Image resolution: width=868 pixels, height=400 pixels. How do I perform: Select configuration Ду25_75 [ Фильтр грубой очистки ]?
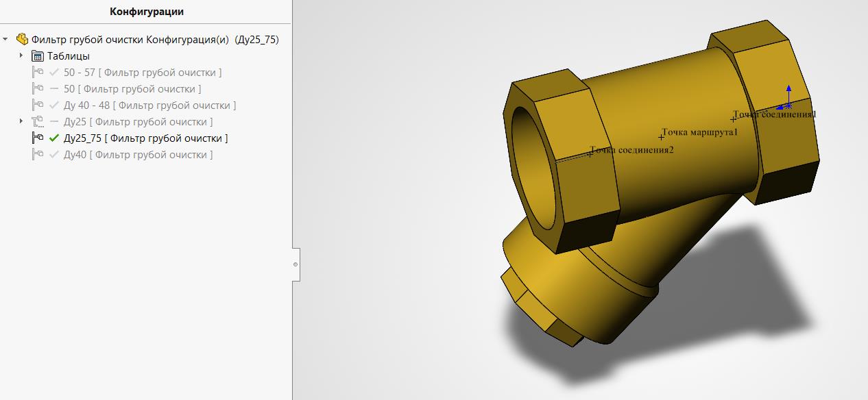145,138
